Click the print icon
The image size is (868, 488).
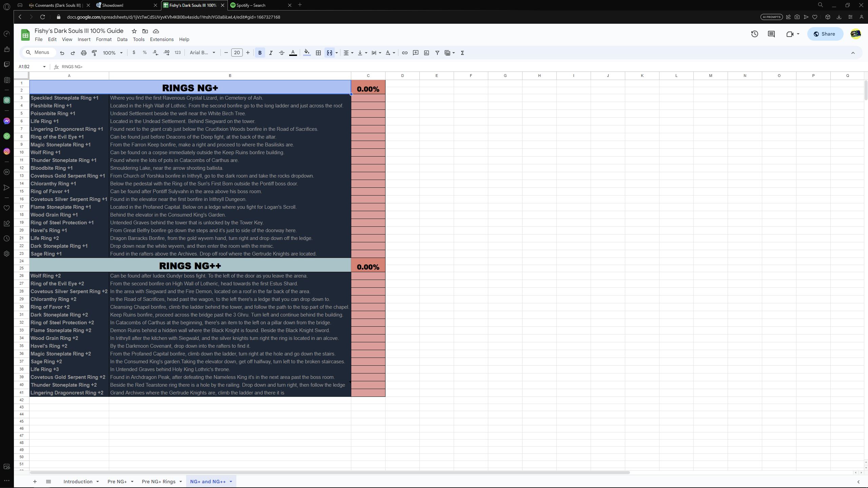click(x=83, y=53)
